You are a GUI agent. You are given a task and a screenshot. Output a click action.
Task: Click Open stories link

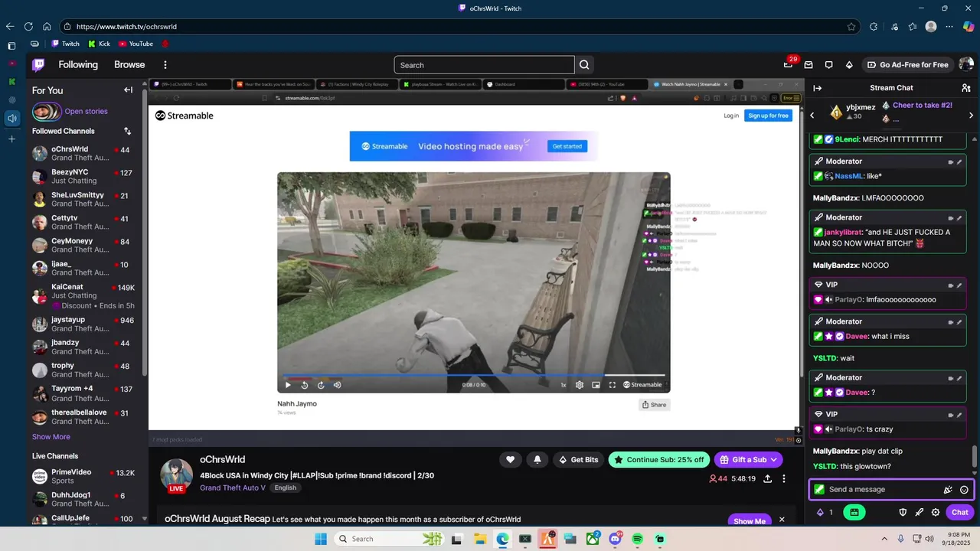click(x=86, y=112)
